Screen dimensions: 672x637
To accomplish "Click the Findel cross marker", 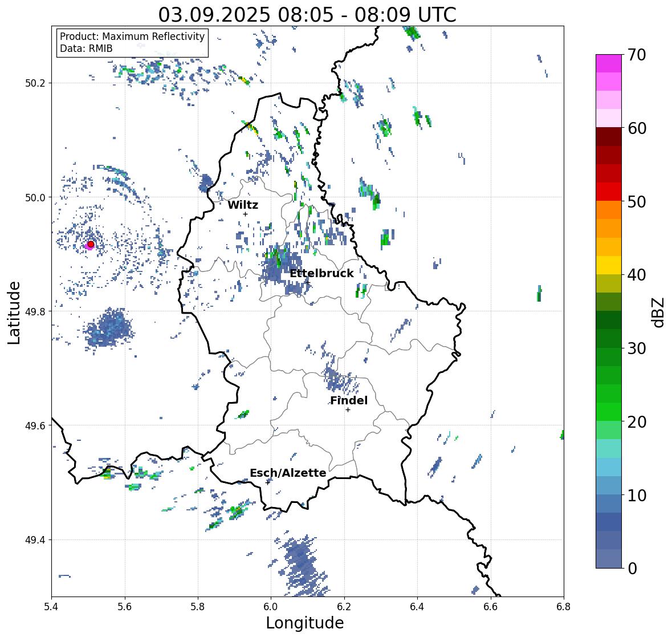I will [348, 410].
